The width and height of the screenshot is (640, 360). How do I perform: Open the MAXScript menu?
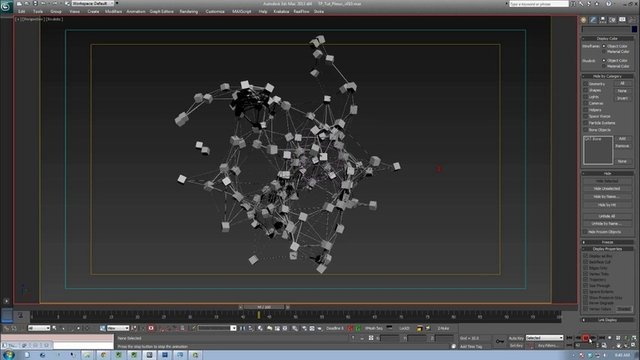pos(242,11)
